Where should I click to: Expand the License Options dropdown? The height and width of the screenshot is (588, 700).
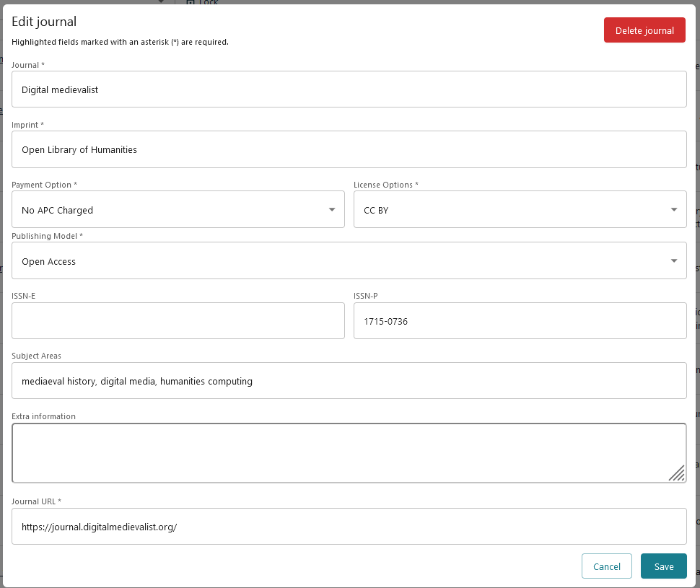(520, 209)
